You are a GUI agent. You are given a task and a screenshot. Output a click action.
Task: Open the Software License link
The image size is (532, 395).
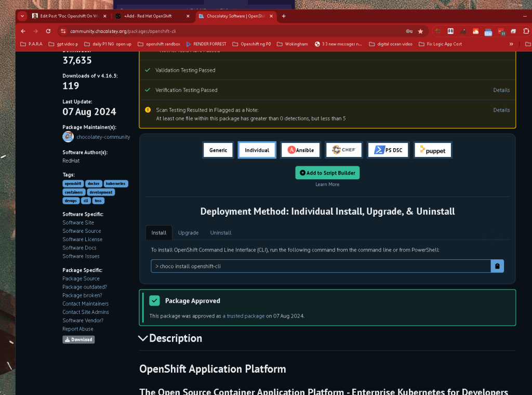coord(82,240)
